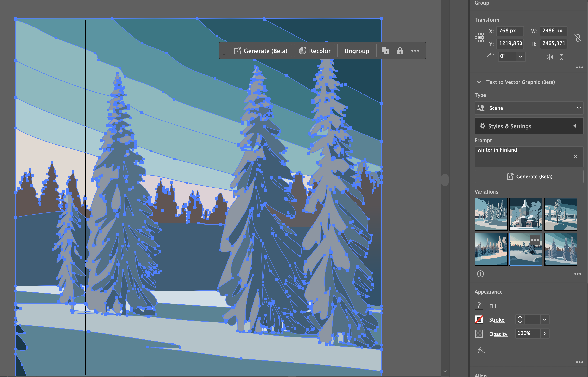Click the info icon below Variations
The image size is (588, 377).
(x=480, y=274)
